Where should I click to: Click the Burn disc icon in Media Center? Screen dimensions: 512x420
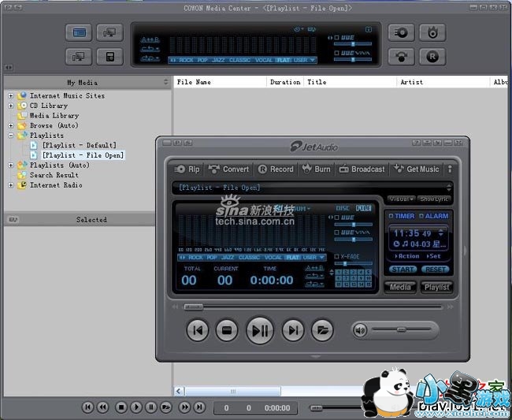(432, 32)
